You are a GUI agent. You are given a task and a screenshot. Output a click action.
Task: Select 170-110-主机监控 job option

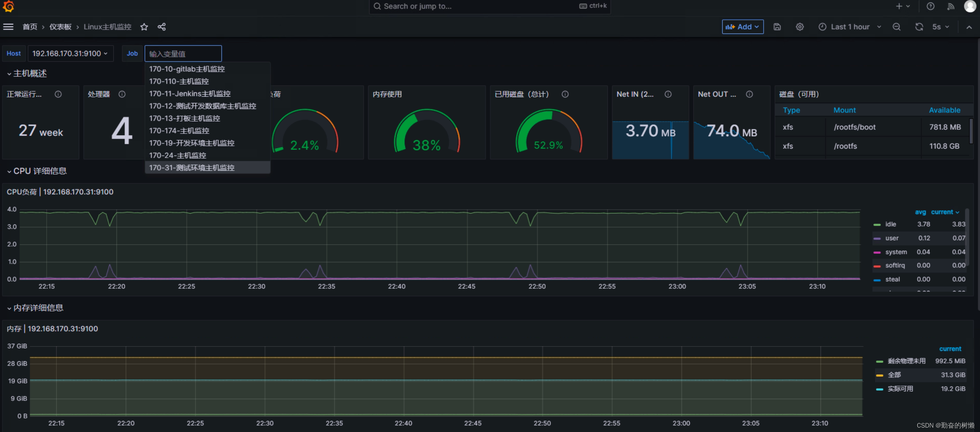208,81
